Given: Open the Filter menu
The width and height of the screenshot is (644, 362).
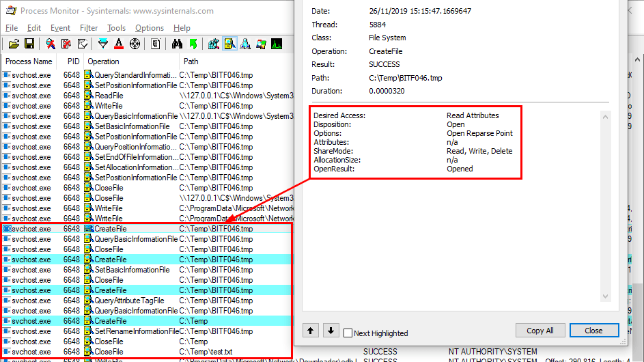Looking at the screenshot, I should tap(89, 28).
